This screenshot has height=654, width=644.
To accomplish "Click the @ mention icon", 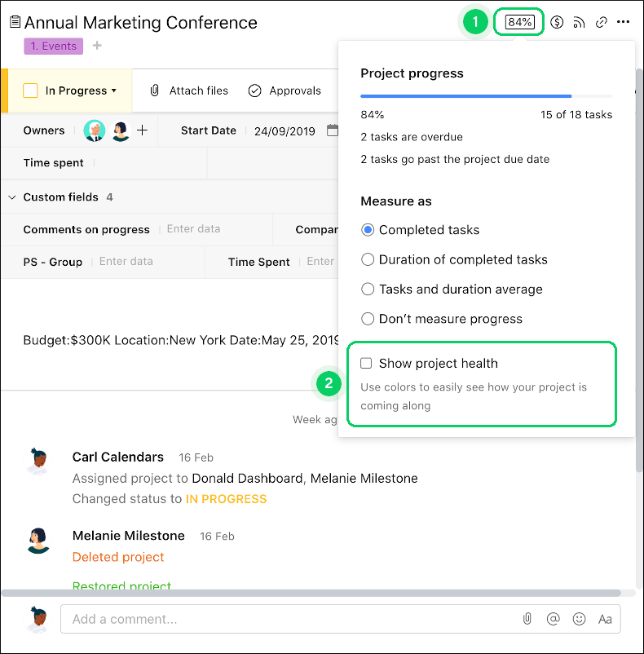I will click(x=554, y=619).
